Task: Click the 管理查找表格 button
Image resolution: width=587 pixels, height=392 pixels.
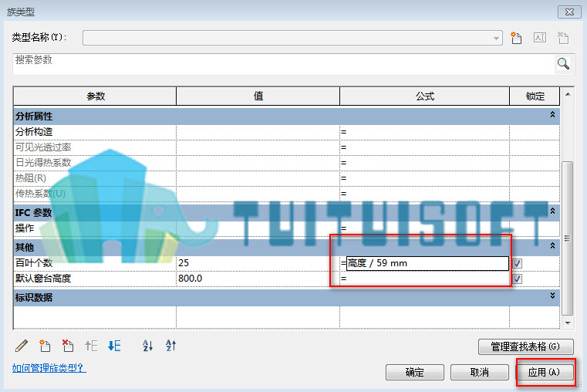Action: [x=525, y=346]
